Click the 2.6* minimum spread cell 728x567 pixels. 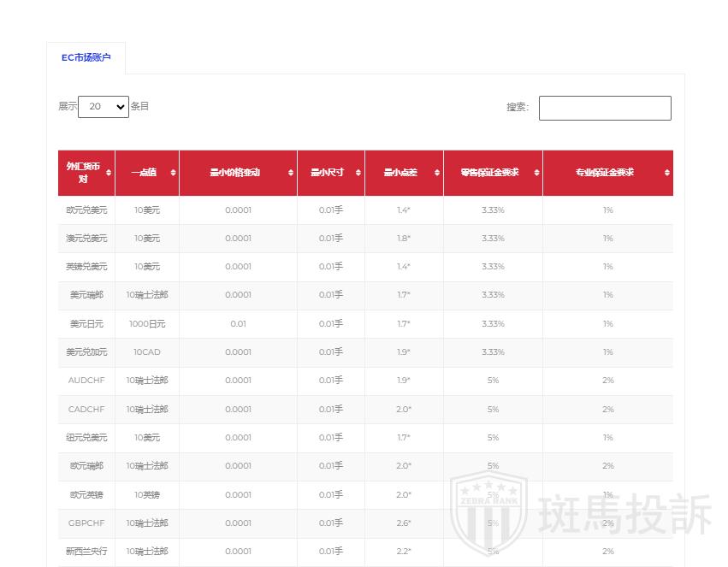tap(404, 523)
